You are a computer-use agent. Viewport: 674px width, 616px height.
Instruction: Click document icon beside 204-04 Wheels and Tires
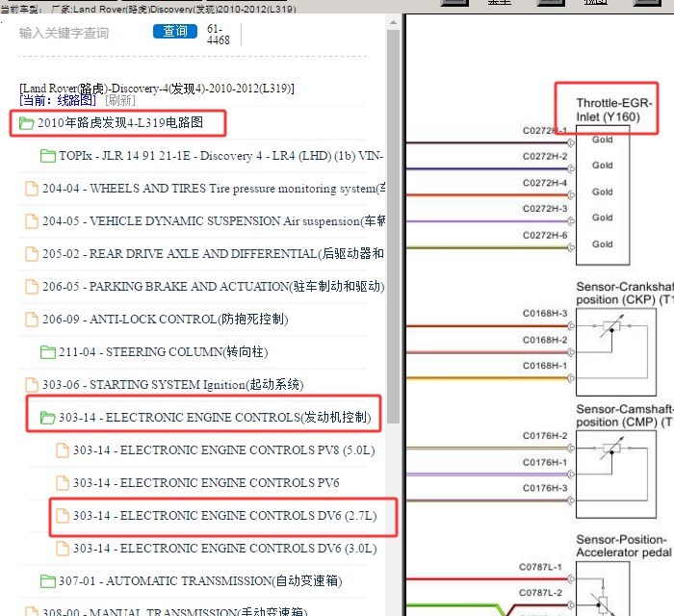[x=32, y=188]
